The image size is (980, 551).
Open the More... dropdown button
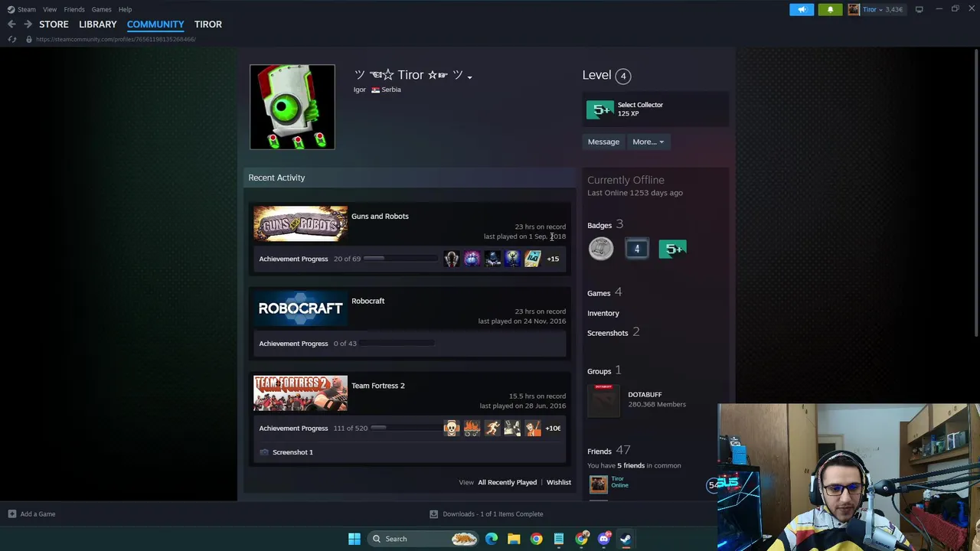[x=648, y=142]
